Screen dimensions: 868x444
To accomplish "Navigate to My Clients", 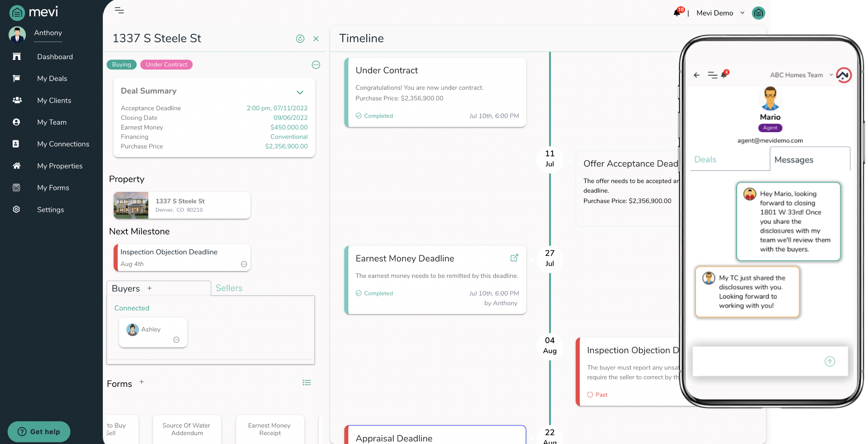I will [54, 101].
